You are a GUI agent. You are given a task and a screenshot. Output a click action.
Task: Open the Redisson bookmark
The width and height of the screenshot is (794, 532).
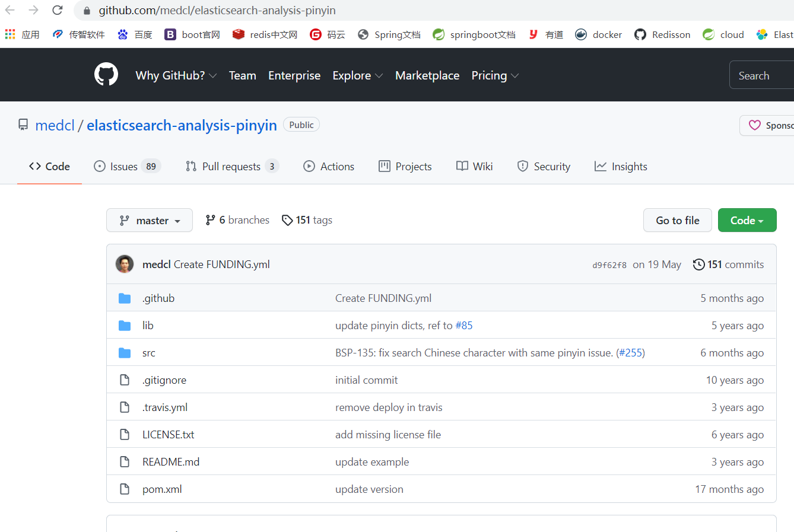pyautogui.click(x=662, y=34)
